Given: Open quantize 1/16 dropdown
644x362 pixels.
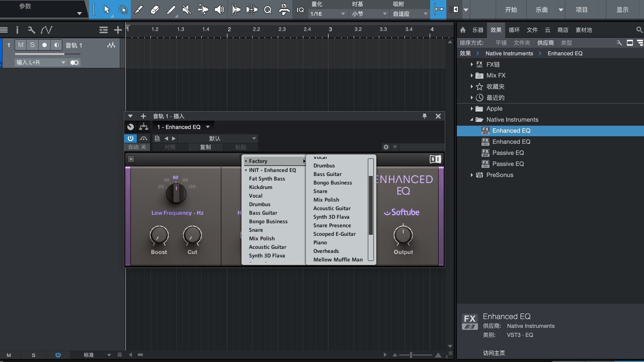Looking at the screenshot, I should tap(327, 14).
